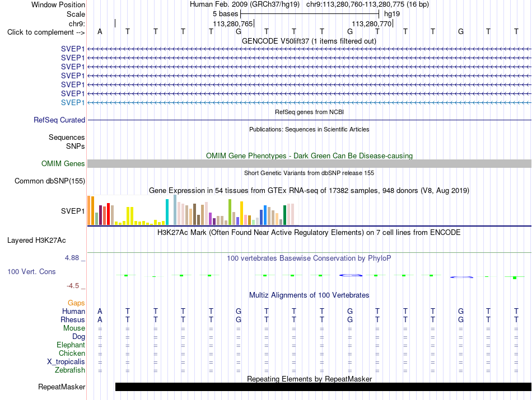Open the OMIM Genes track label
The width and height of the screenshot is (532, 400).
(x=63, y=164)
